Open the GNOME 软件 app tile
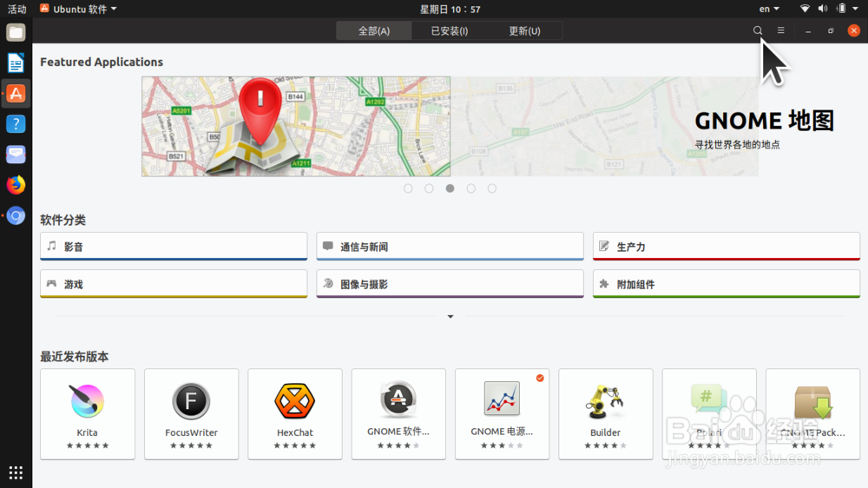This screenshot has width=868, height=488. click(398, 414)
